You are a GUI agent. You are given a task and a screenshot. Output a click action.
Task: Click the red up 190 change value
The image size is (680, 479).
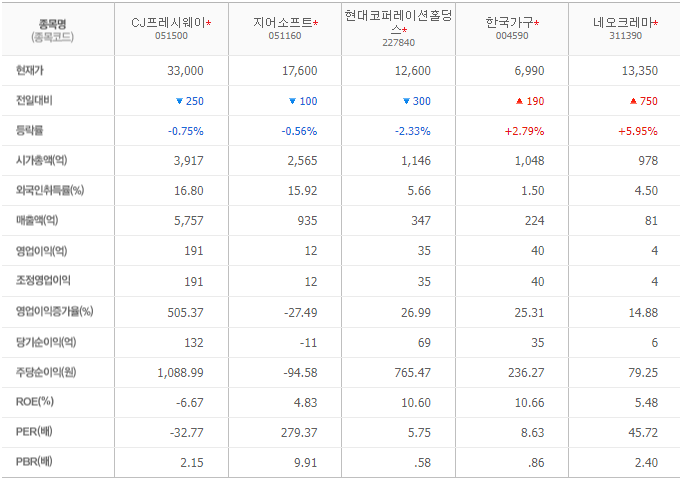(530, 101)
